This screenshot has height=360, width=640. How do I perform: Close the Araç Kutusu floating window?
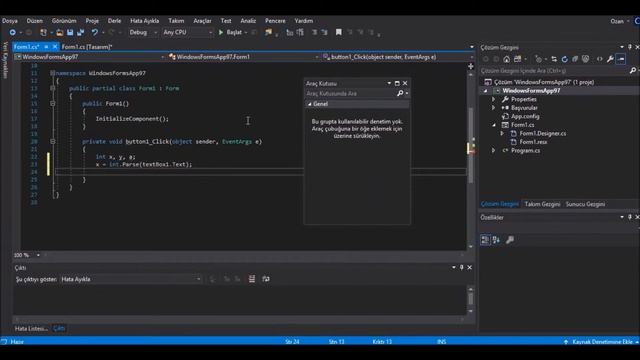(405, 83)
